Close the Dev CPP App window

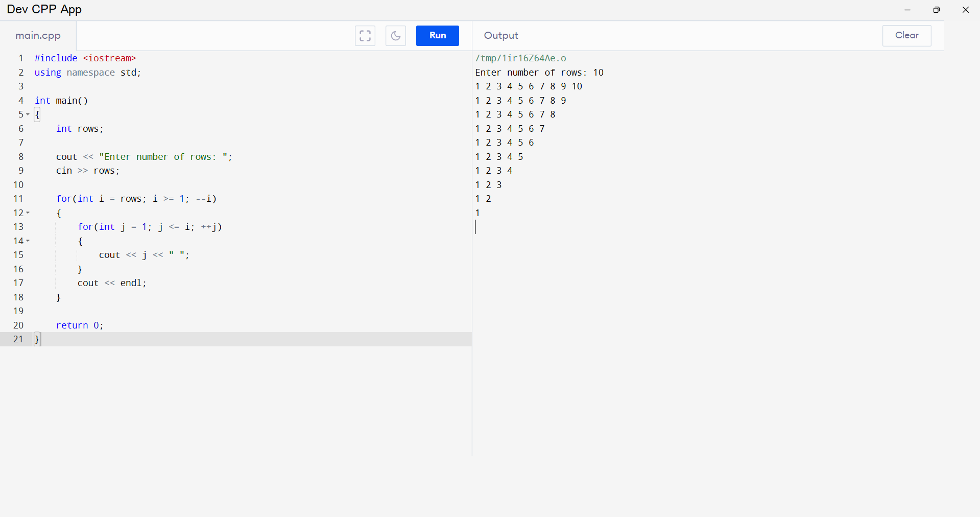(966, 10)
